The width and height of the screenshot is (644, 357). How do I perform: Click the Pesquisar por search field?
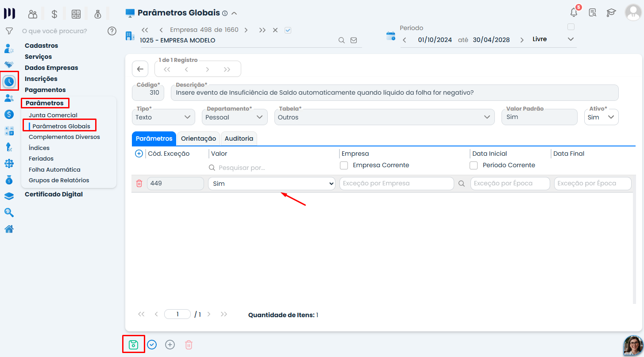point(272,168)
